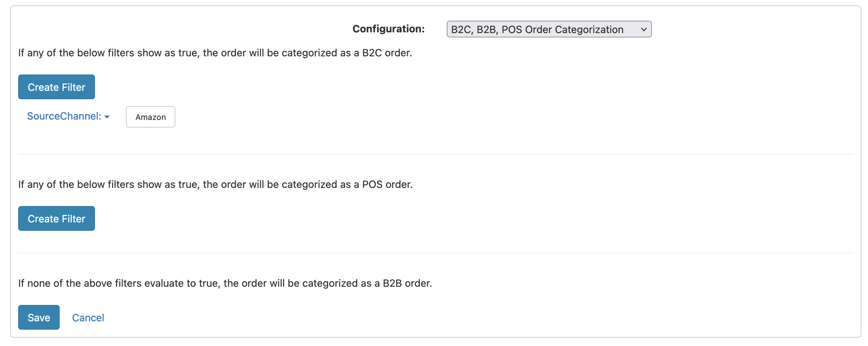Click the chevron on the Configuration select box
Image resolution: width=868 pixels, height=346 pixels.
[644, 29]
